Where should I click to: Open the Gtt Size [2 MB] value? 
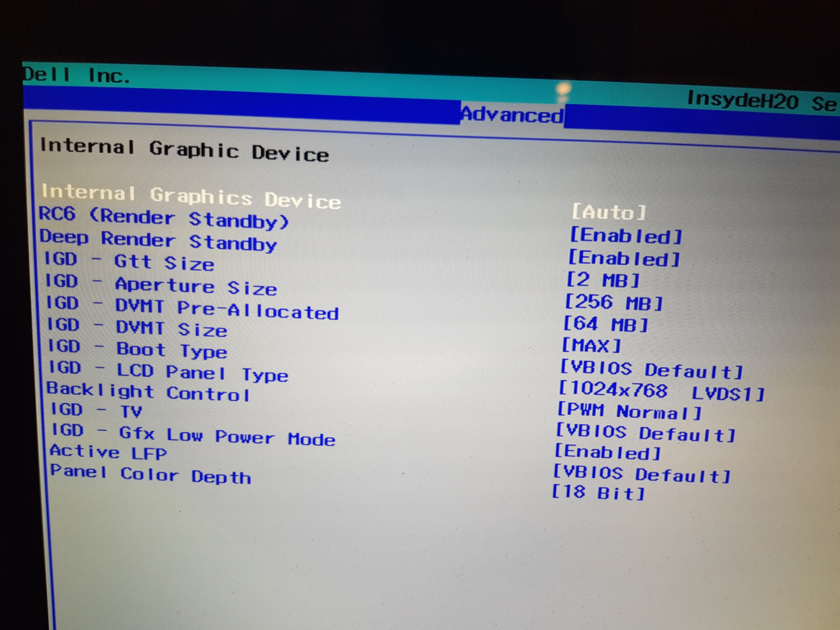coord(603,281)
